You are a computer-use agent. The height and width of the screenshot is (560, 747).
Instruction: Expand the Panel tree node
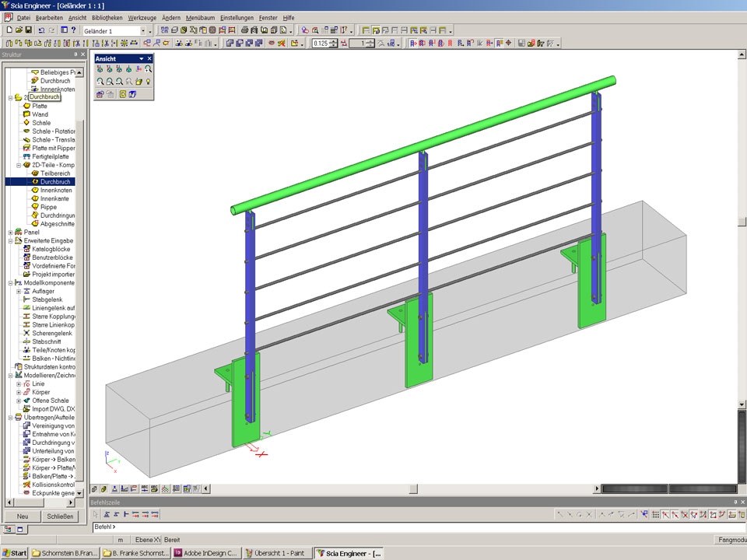10,232
